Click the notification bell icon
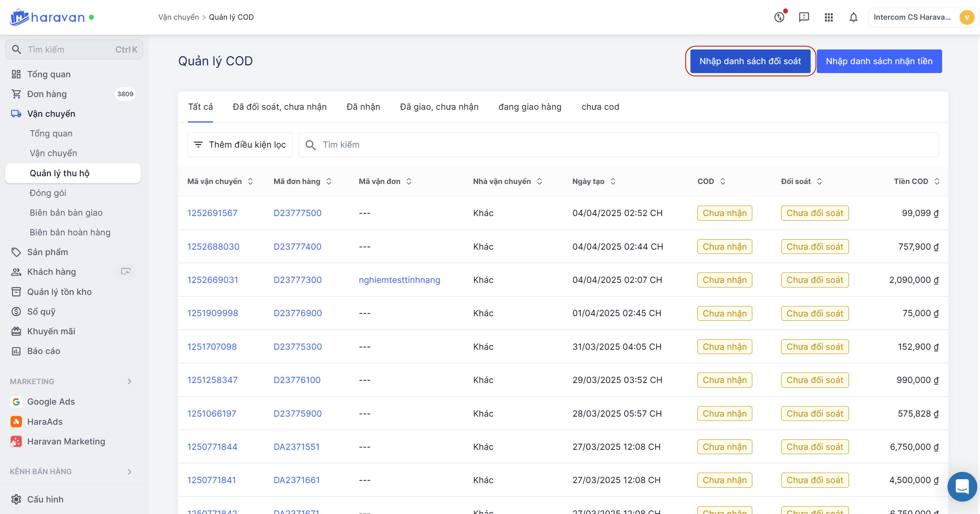980x514 pixels. [x=853, y=17]
